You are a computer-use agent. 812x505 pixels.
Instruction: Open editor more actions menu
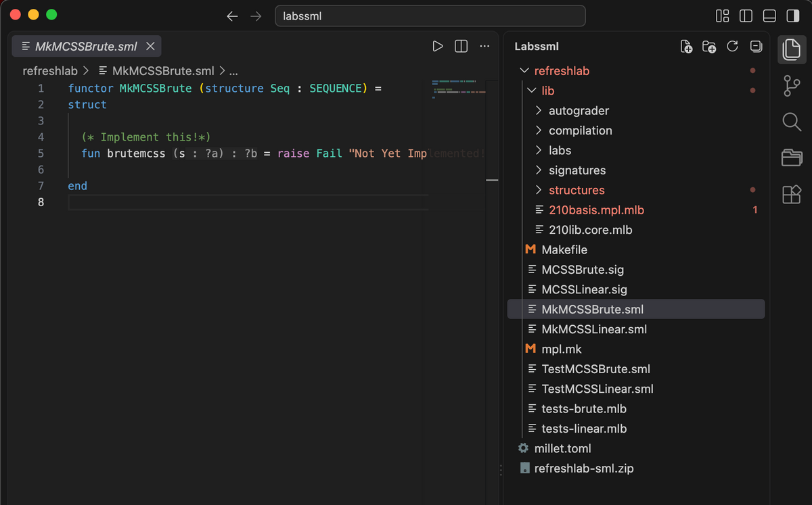pyautogui.click(x=484, y=46)
